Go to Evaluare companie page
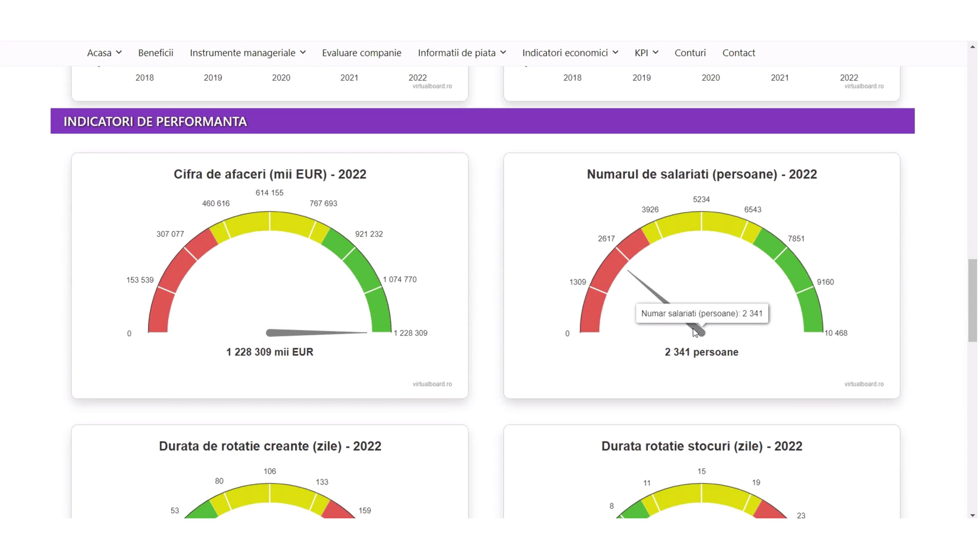The width and height of the screenshot is (980, 551). tap(361, 53)
